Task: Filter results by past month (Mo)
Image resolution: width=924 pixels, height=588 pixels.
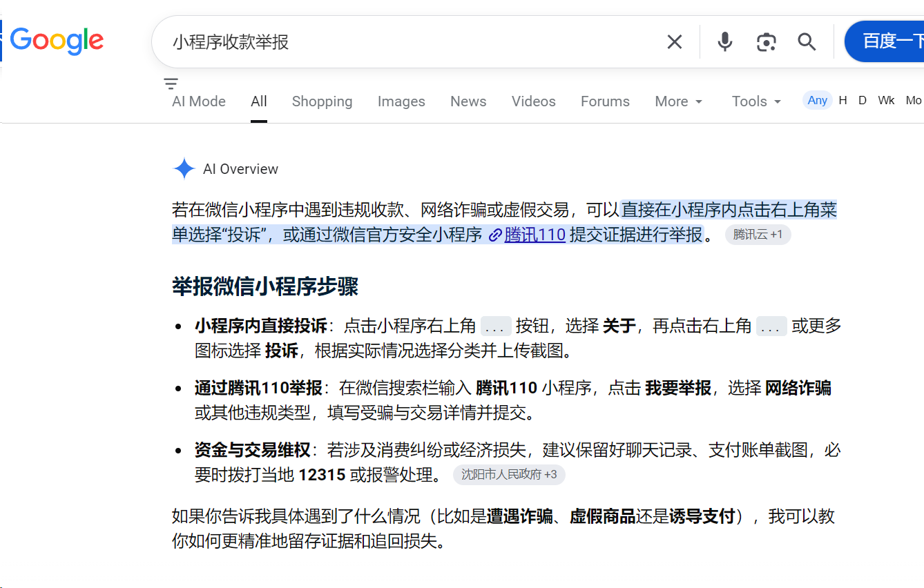Action: point(914,100)
